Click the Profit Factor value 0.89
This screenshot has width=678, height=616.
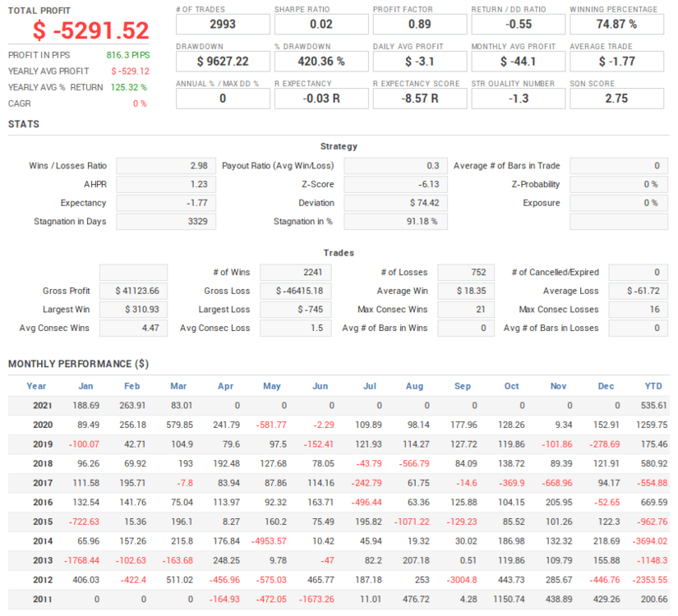420,24
